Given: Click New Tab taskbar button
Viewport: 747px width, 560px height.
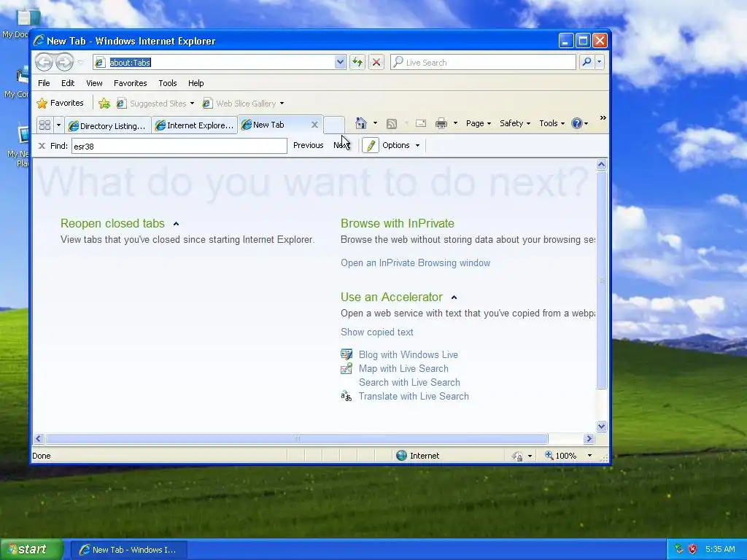Looking at the screenshot, I should tap(129, 550).
